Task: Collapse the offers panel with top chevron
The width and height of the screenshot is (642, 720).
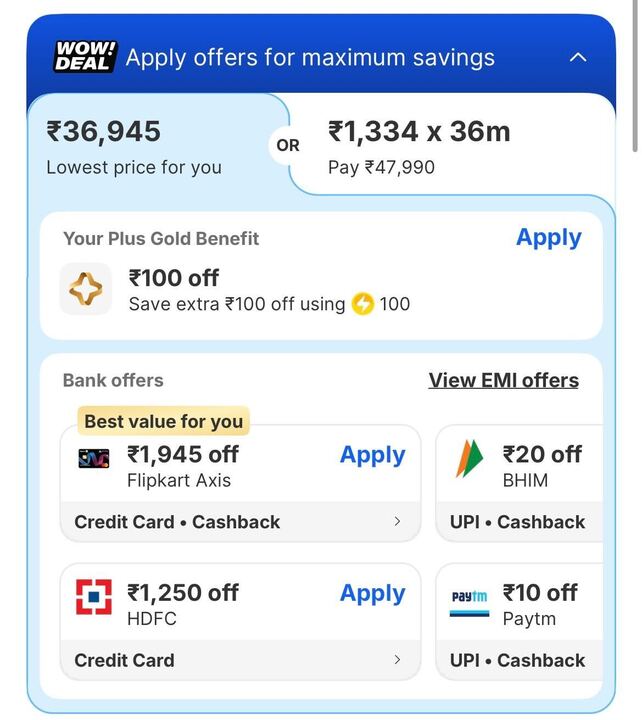Action: click(x=577, y=58)
